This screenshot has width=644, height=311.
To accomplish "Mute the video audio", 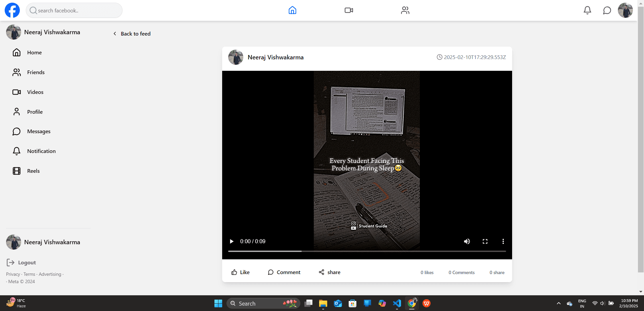I will pos(467,241).
